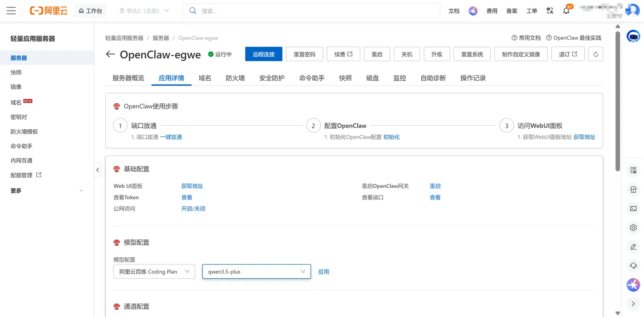Click 获取地址 link beside Web UI面板
This screenshot has width=644, height=317.
tap(192, 186)
